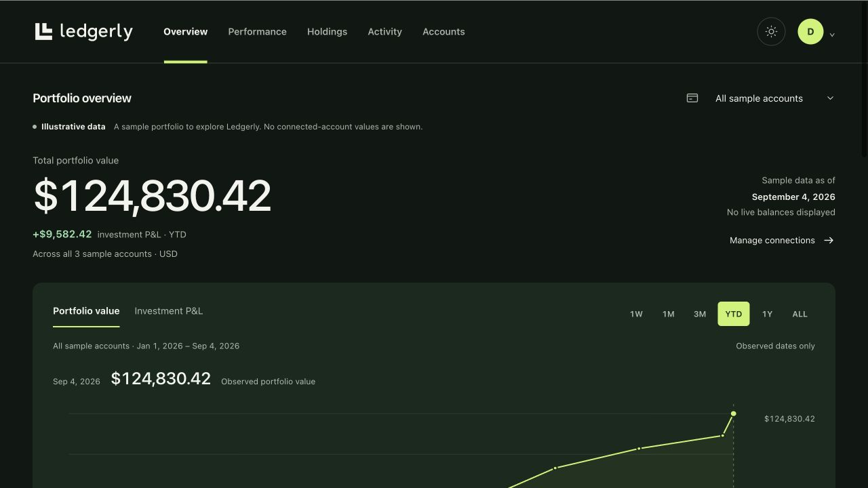Select the 1W time range
This screenshot has width=868, height=488.
click(636, 314)
